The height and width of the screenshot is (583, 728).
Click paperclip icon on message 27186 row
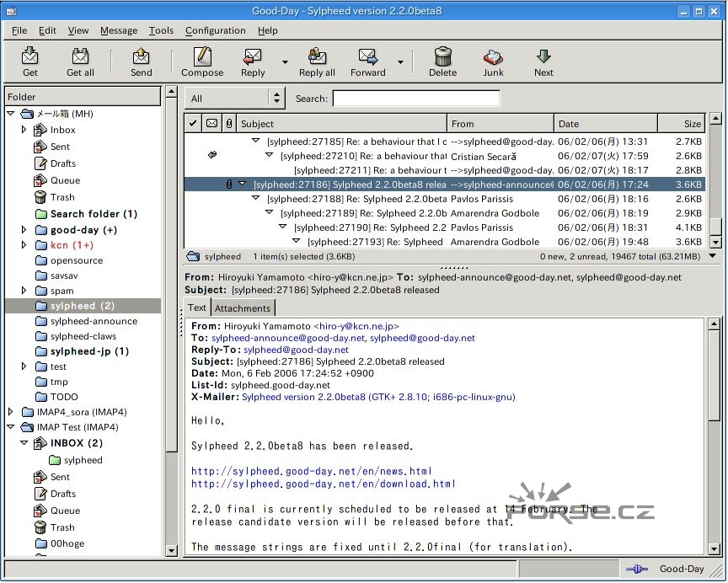click(x=229, y=185)
